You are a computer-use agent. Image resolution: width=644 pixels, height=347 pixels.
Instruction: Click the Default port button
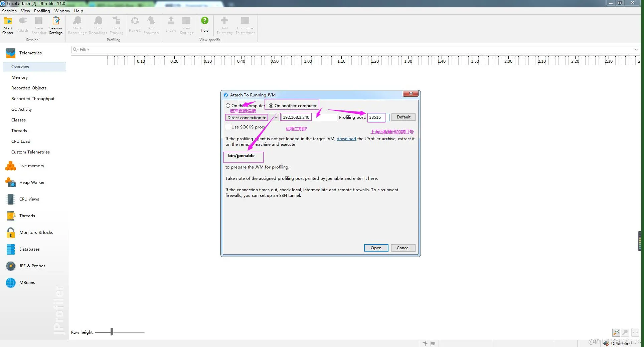pos(404,117)
